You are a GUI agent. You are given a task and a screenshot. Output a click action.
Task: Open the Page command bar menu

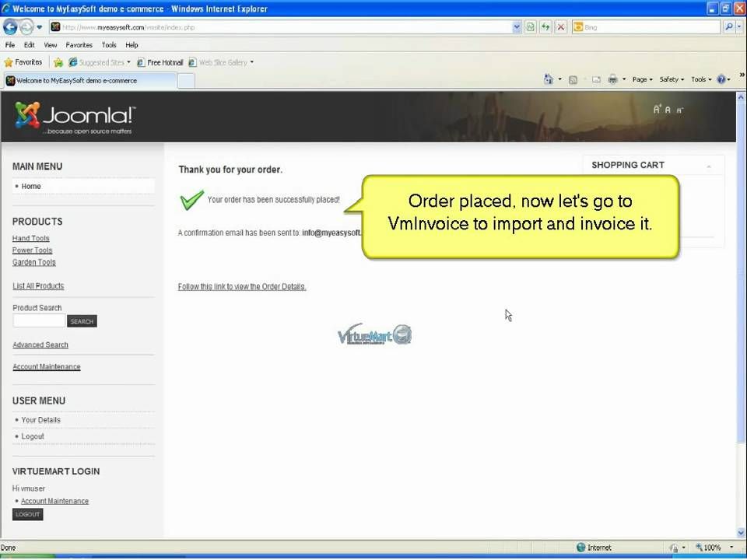point(643,79)
